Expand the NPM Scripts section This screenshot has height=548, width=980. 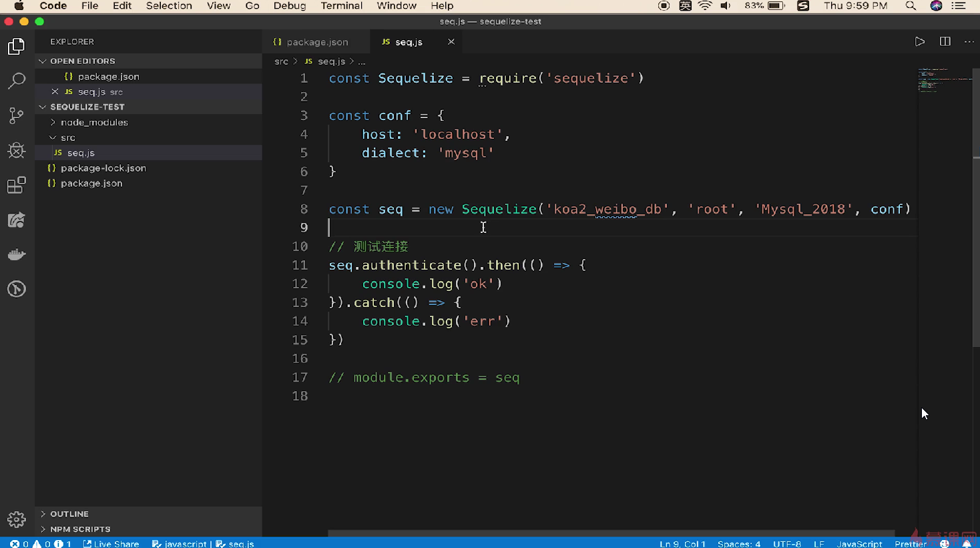tap(79, 529)
